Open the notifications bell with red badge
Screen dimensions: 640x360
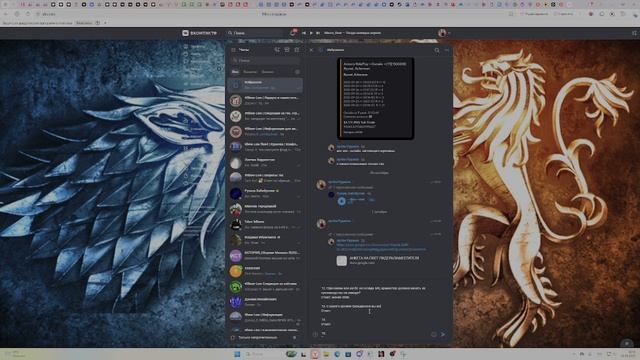[292, 33]
